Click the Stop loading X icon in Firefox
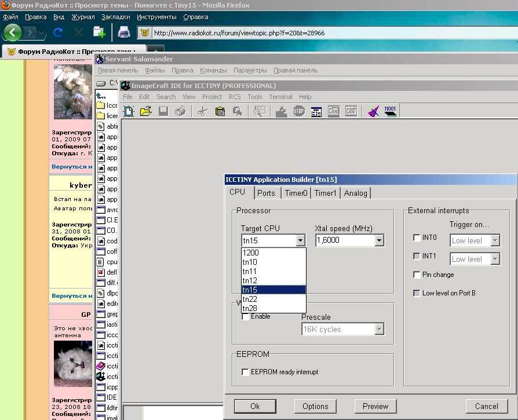 click(x=79, y=32)
